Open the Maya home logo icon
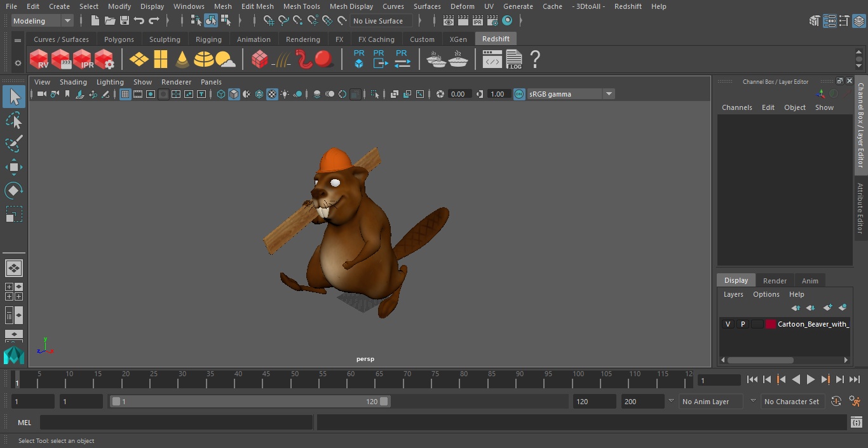This screenshot has height=448, width=868. point(13,355)
